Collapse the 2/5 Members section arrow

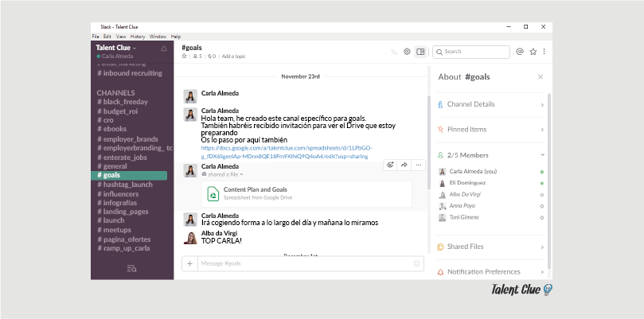[x=543, y=155]
